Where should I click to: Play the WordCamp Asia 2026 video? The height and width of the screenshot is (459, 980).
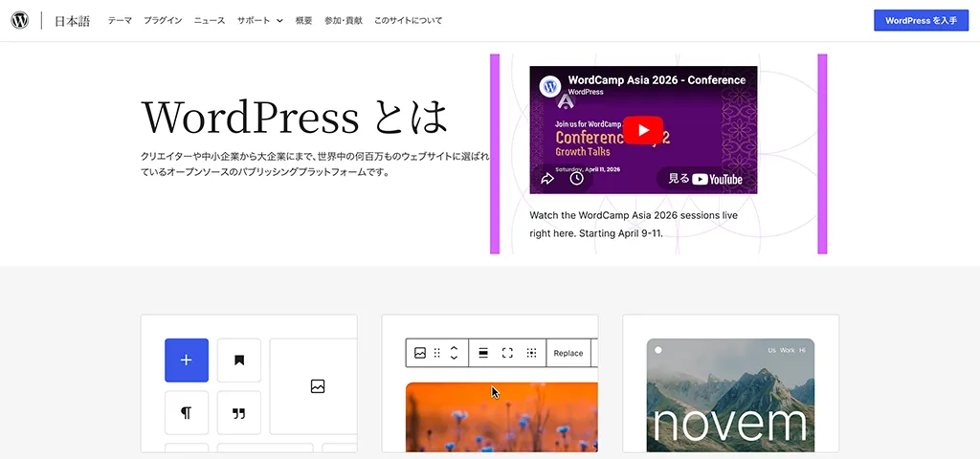(643, 130)
